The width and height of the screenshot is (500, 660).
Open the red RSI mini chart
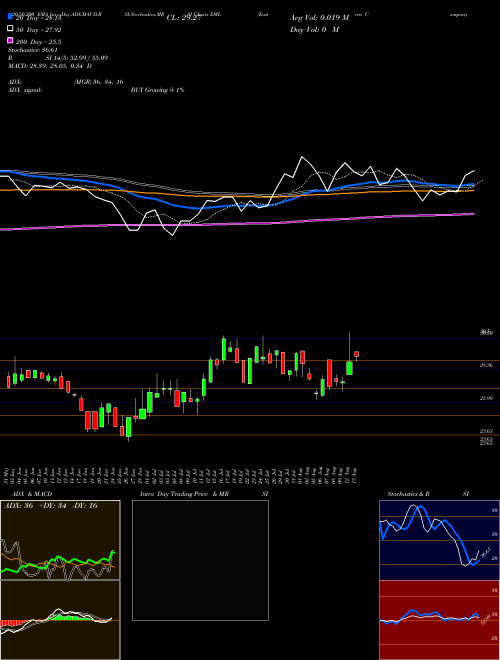[x=439, y=620]
